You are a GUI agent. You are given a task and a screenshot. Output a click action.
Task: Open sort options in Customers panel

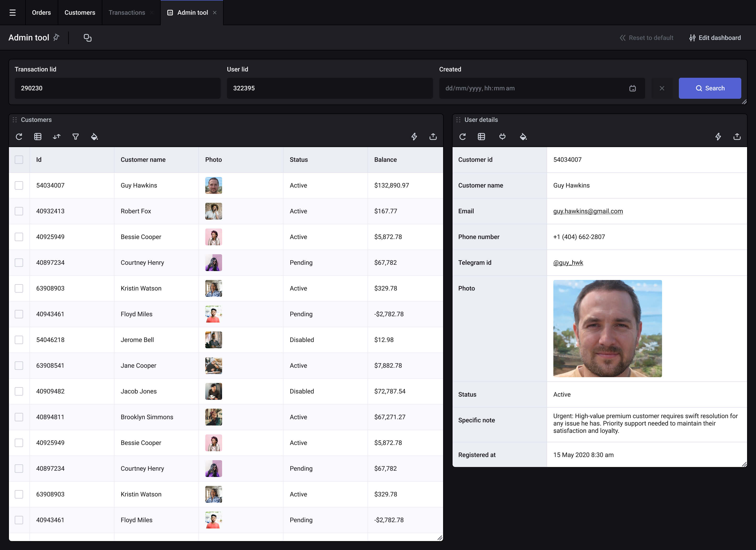pyautogui.click(x=57, y=136)
